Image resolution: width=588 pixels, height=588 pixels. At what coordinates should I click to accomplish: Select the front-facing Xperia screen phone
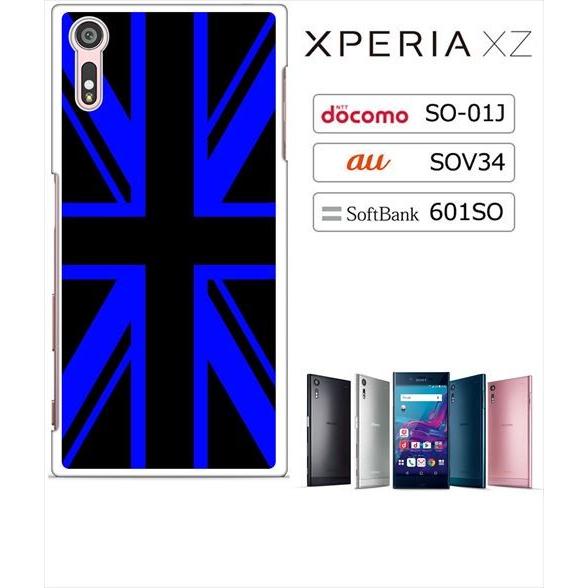pyautogui.click(x=421, y=430)
